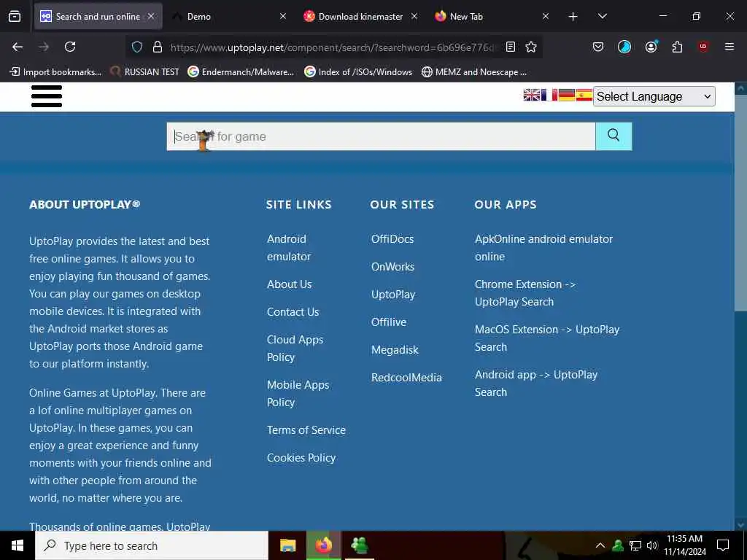
Task: Click the browser URL address bar
Action: tap(333, 47)
